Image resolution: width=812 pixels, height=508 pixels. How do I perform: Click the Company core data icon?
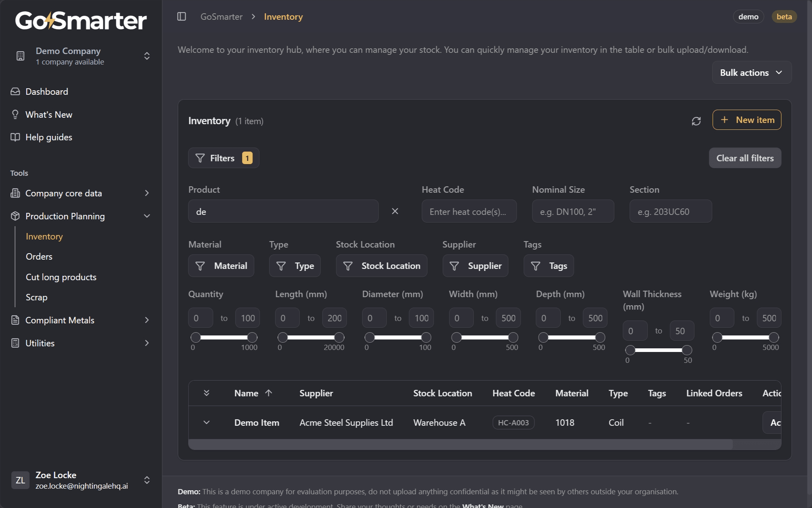click(15, 193)
